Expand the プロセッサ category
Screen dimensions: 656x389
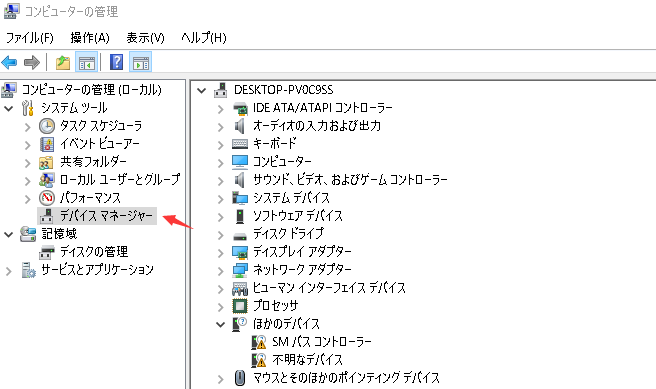pyautogui.click(x=220, y=307)
